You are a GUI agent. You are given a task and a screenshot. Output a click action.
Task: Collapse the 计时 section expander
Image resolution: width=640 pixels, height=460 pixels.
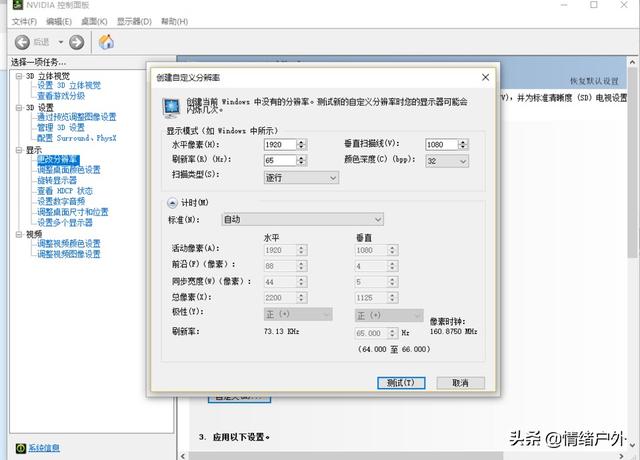coord(172,203)
